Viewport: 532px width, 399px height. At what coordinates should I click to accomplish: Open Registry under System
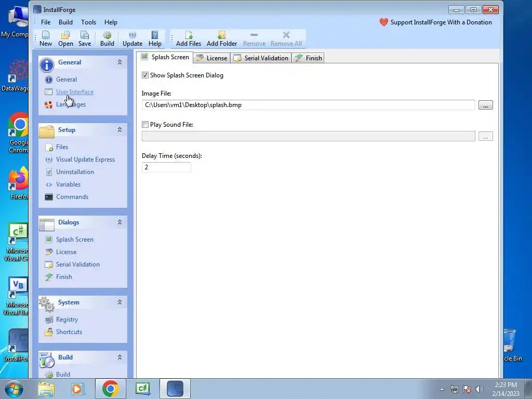67,320
